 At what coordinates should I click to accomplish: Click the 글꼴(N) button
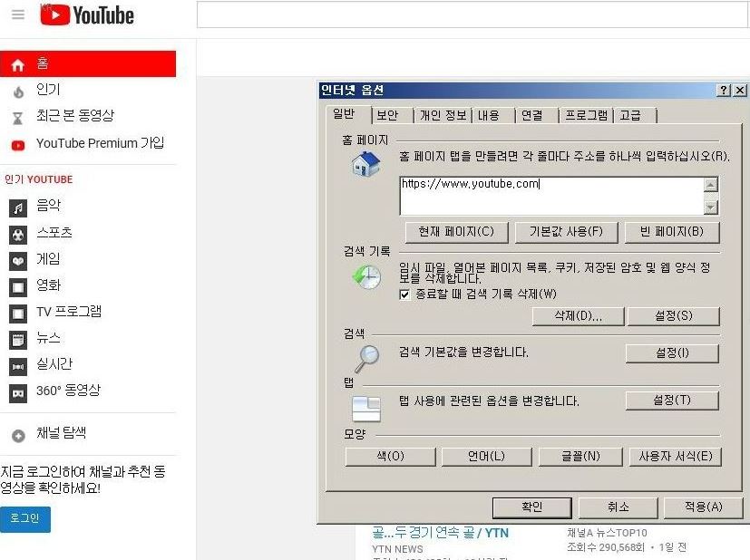coord(580,457)
